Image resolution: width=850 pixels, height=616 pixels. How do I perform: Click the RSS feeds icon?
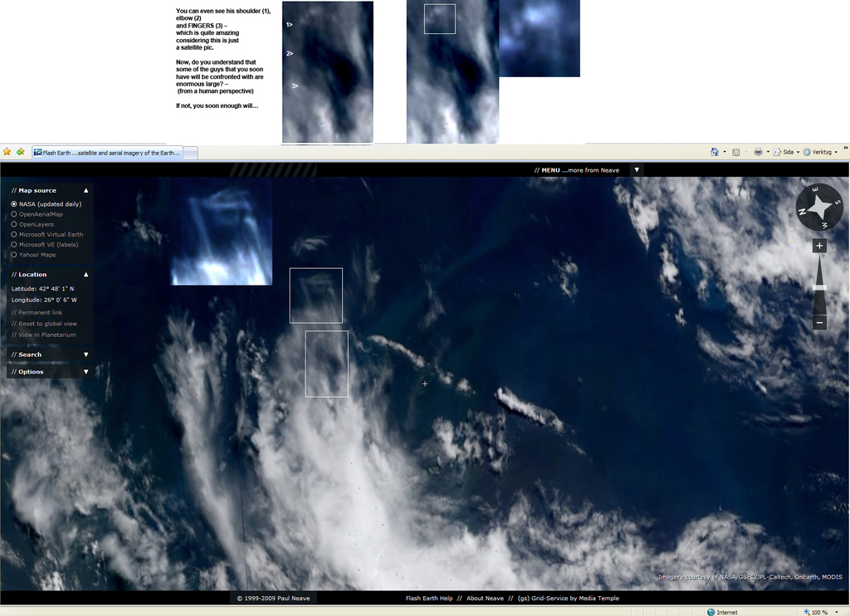[736, 152]
